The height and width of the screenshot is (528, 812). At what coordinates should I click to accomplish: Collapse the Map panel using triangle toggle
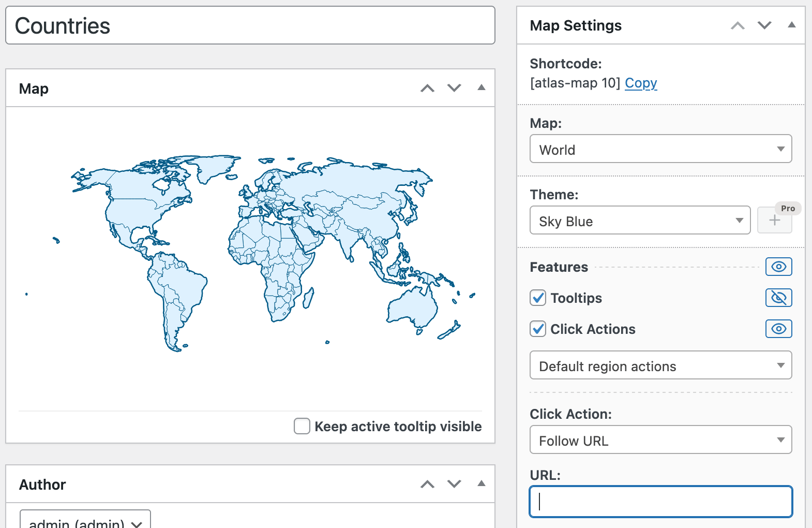click(x=481, y=87)
